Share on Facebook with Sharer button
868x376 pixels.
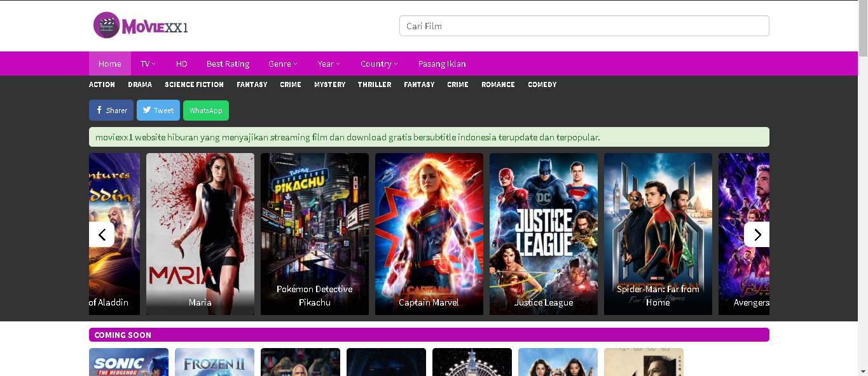pos(111,111)
